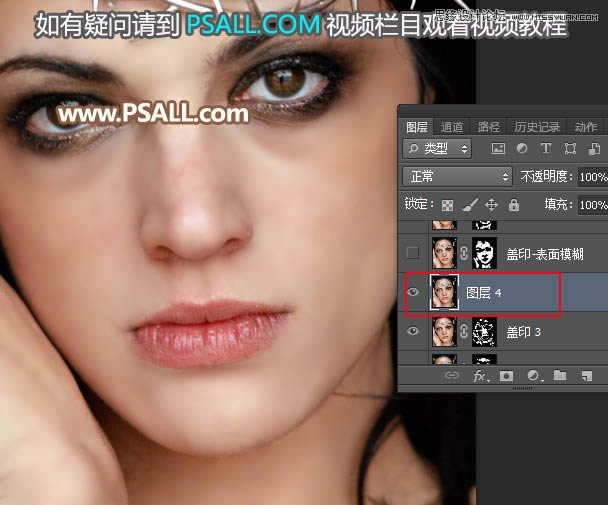Hide the 图层 4 layer
The image size is (608, 505).
pos(412,292)
